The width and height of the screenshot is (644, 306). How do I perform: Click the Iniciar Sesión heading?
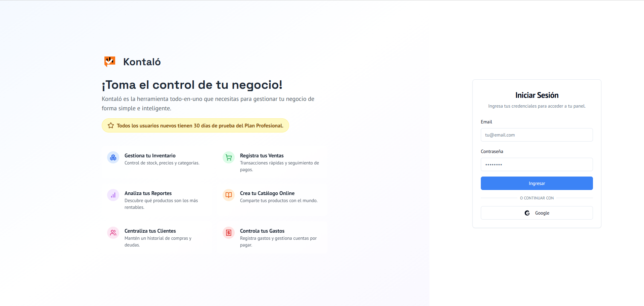536,95
